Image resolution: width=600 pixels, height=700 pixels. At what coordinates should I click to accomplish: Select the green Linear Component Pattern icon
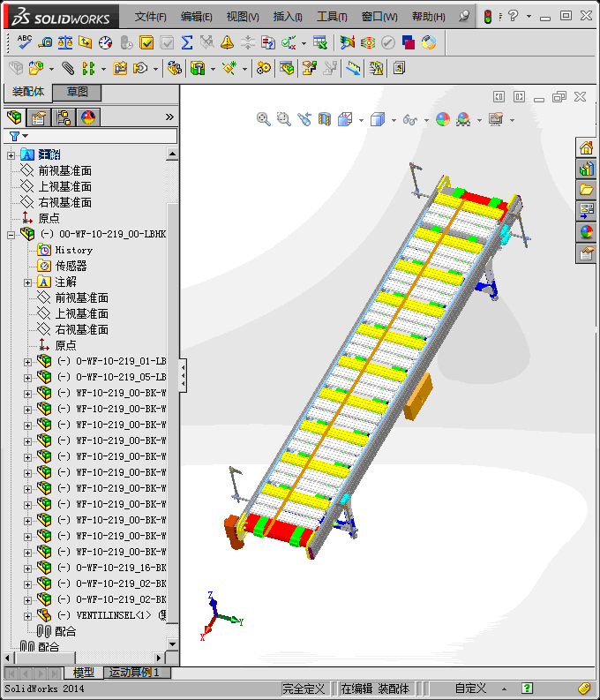88,68
